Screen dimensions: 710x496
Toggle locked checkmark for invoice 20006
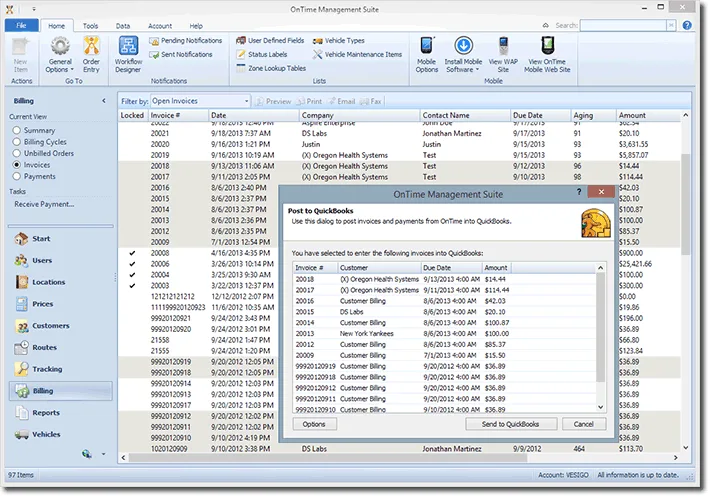click(132, 264)
